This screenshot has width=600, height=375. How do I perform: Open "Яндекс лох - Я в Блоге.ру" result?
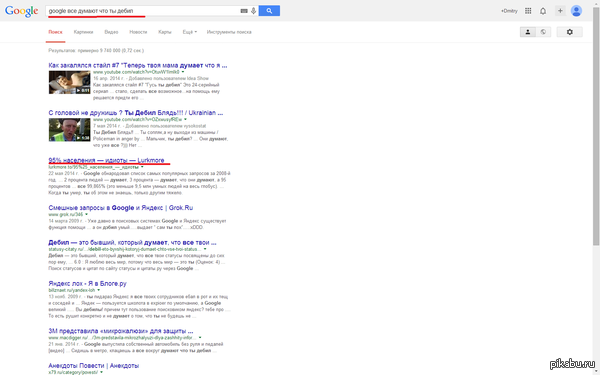[x=87, y=284]
